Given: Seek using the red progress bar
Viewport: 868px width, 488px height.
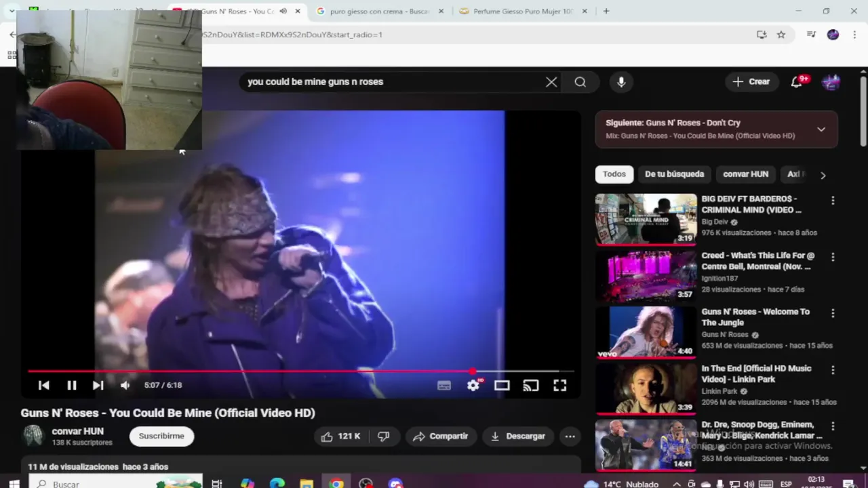Looking at the screenshot, I should tap(301, 371).
